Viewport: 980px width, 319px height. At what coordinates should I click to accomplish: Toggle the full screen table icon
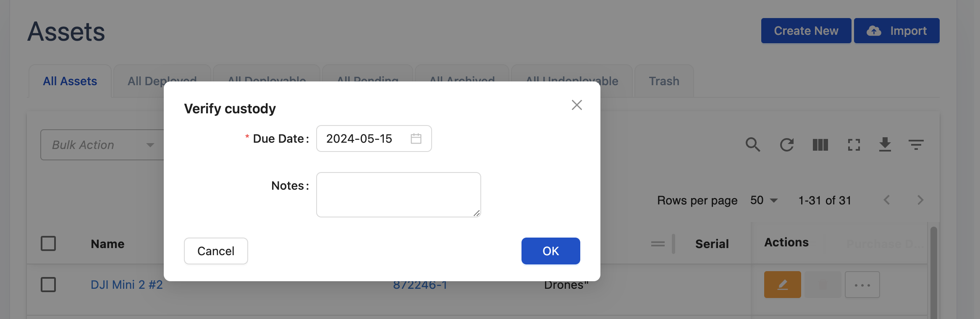(x=854, y=145)
